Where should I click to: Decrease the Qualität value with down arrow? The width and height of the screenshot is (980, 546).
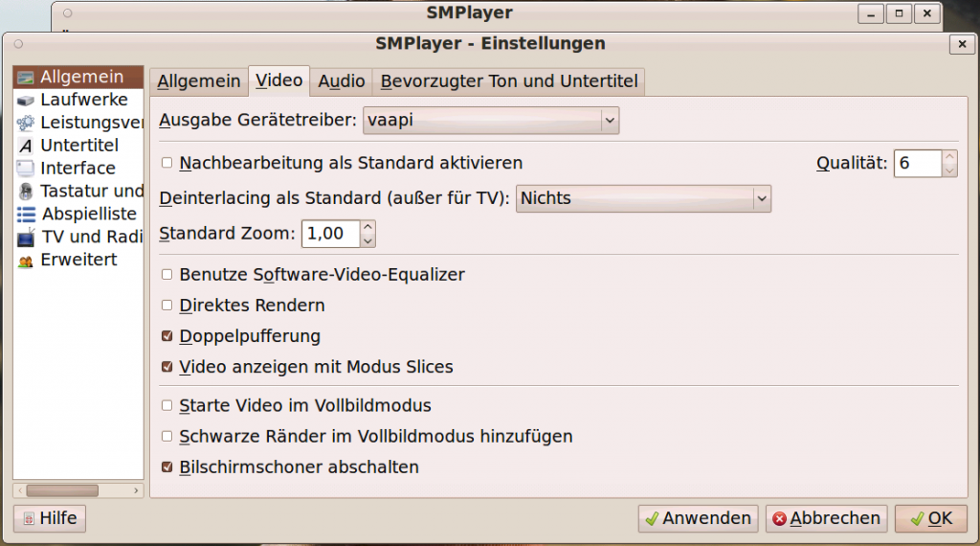(x=949, y=171)
